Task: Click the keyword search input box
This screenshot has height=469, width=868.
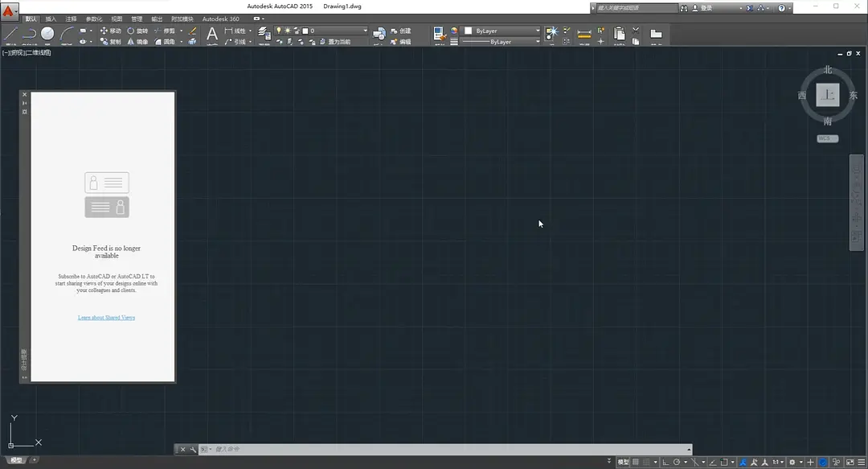Action: pos(637,8)
